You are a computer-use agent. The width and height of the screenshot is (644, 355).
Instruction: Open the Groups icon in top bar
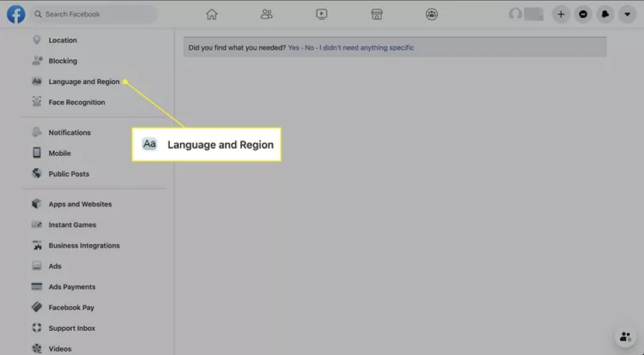[431, 14]
